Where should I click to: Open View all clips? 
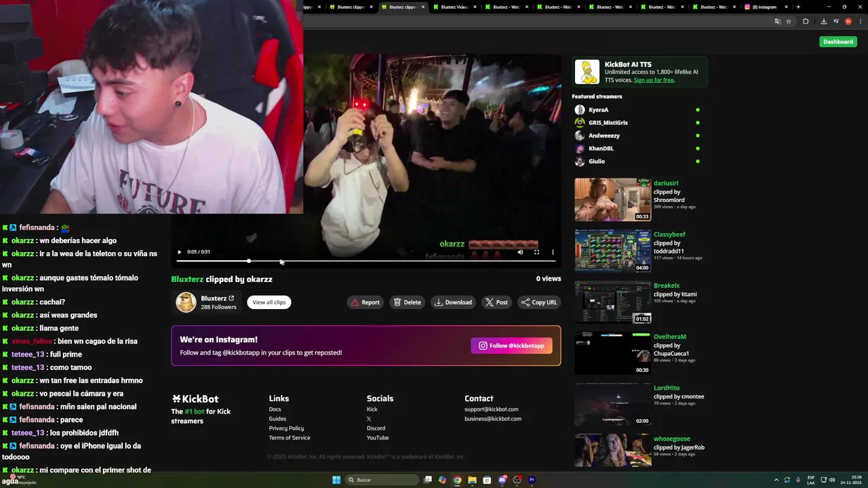coord(269,302)
